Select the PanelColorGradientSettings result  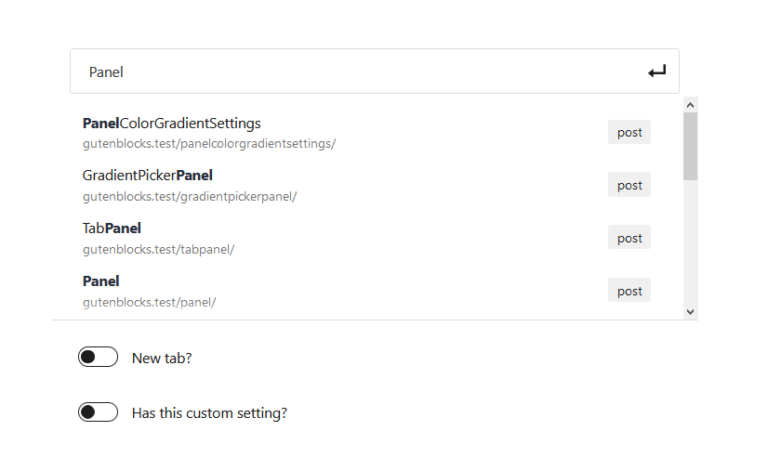click(366, 133)
